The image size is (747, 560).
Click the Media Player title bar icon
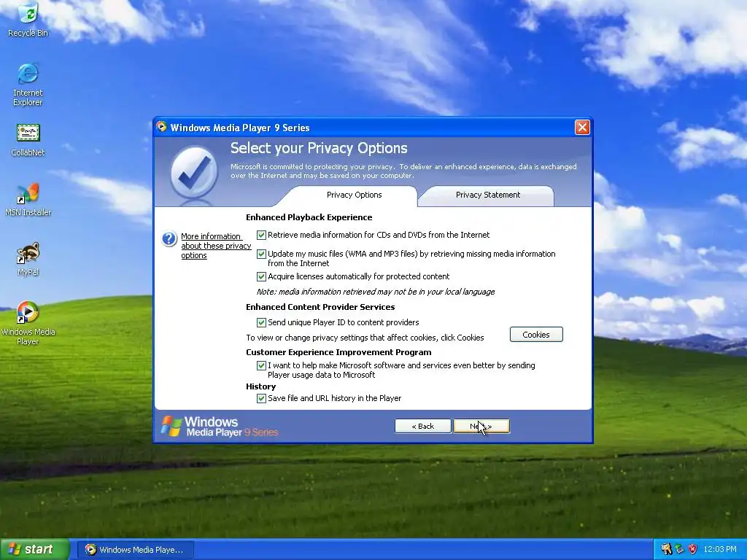point(162,127)
